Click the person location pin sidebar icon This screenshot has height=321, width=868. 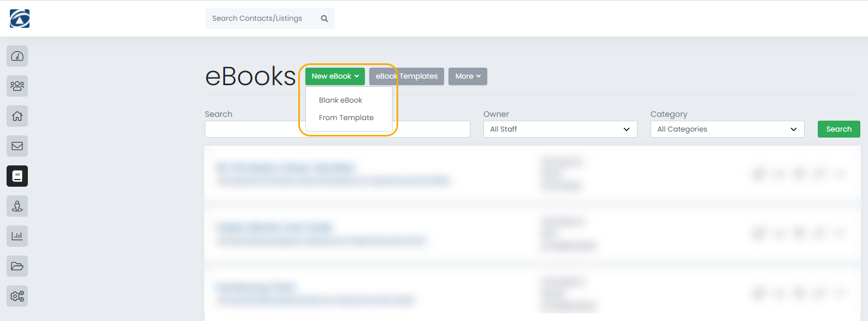[x=17, y=206]
